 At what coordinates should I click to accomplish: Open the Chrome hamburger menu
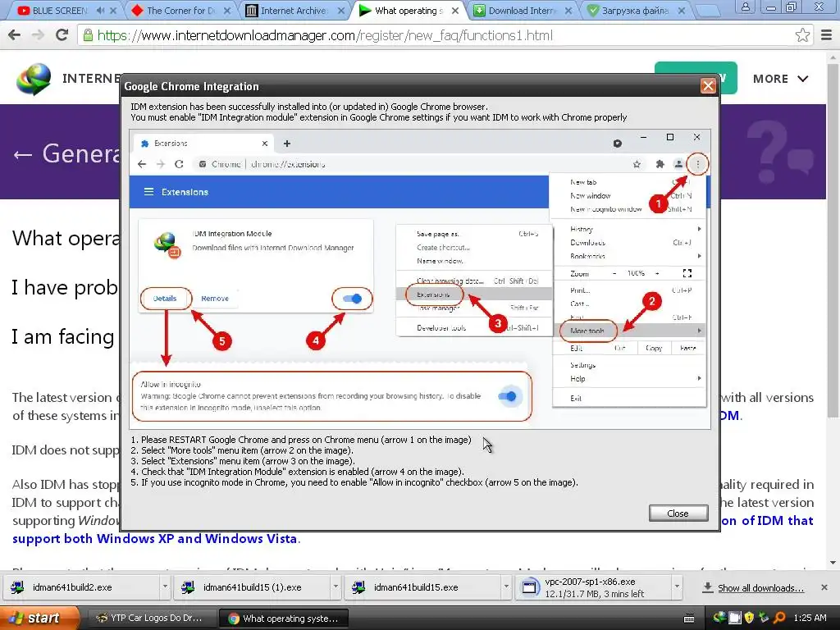pos(827,35)
